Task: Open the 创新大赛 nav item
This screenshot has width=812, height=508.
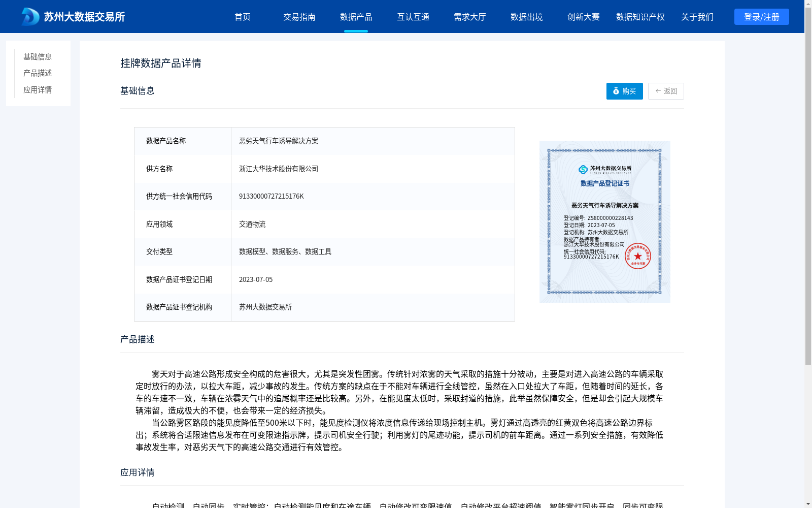Action: pyautogui.click(x=584, y=17)
